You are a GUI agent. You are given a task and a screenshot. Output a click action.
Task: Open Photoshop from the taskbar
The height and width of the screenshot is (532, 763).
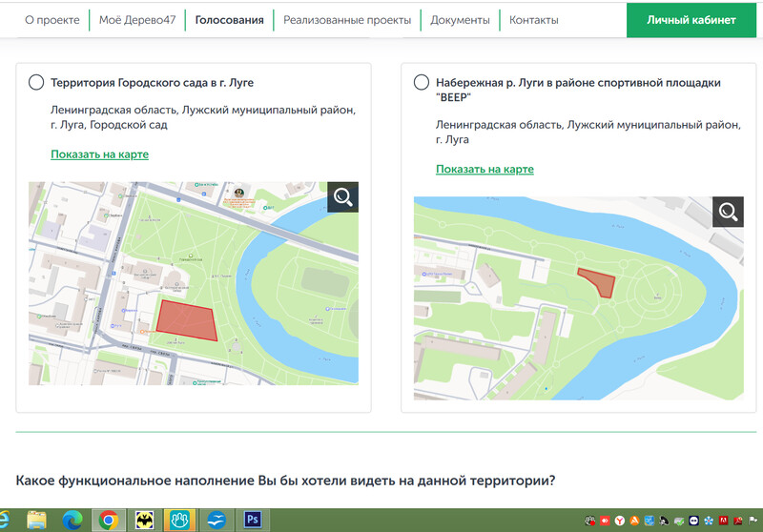click(253, 520)
